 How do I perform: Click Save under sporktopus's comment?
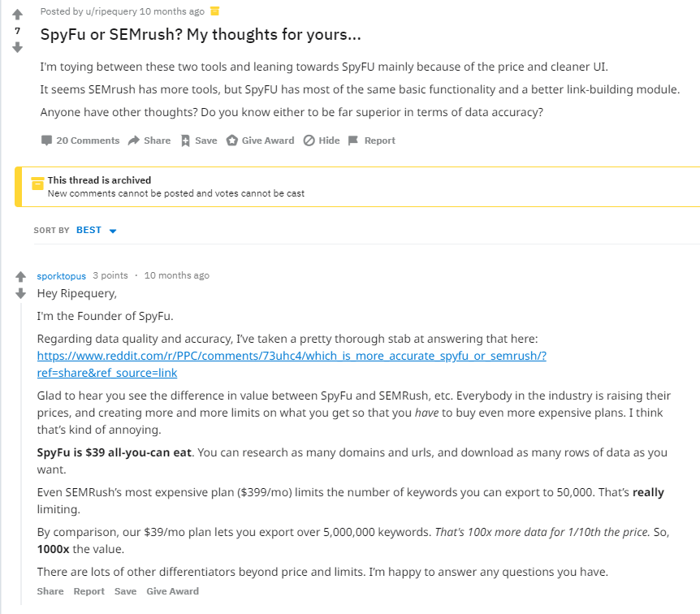coord(125,591)
